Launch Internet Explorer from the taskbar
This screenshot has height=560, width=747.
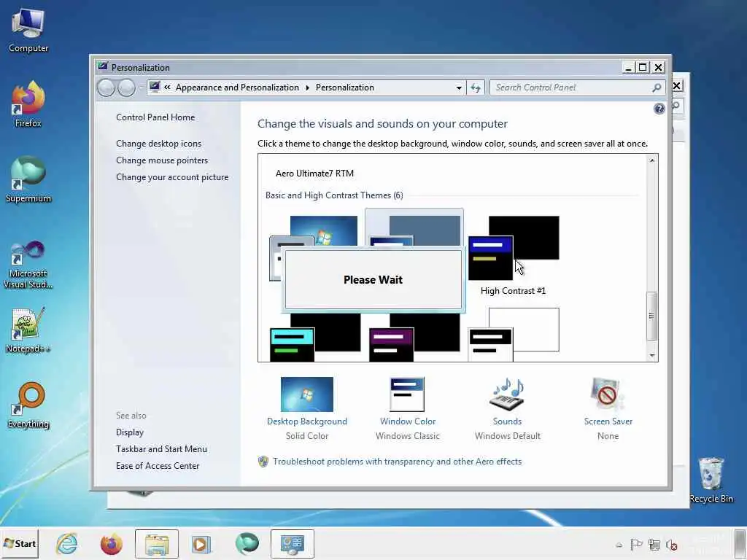coord(66,544)
